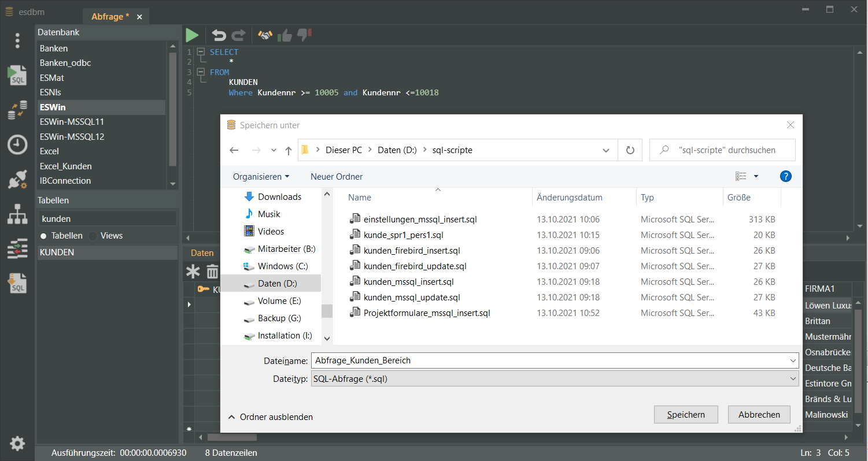Open the hierarchy structure sidebar icon
This screenshot has width=868, height=461.
tap(17, 214)
